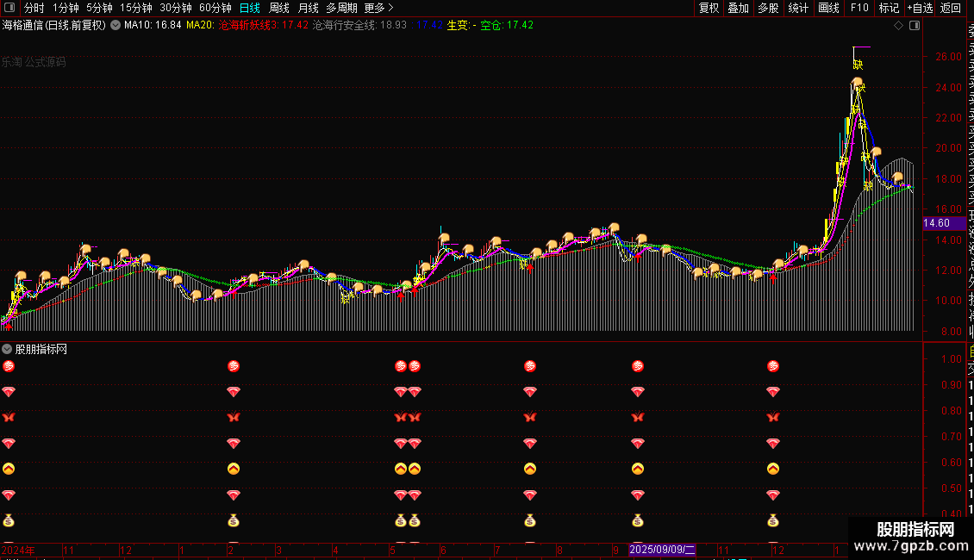Select the 5分钟 period tab
This screenshot has height=560, width=974.
99,8
